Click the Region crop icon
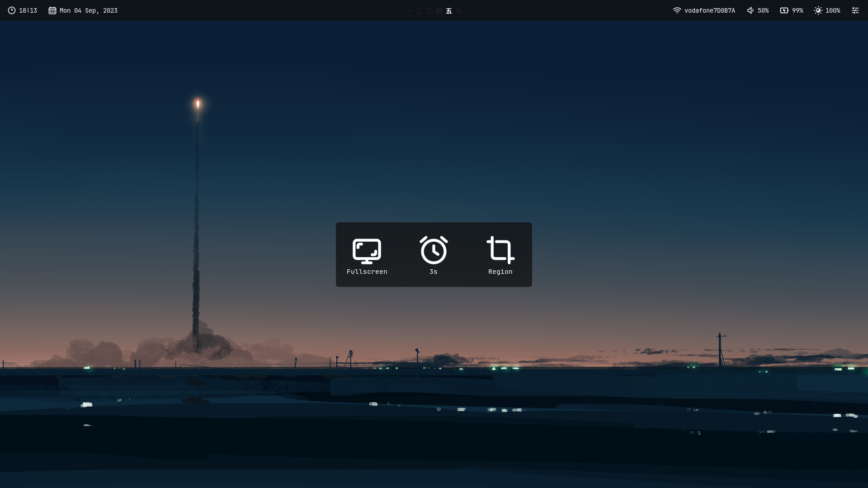Viewport: 868px width, 488px height. [500, 250]
